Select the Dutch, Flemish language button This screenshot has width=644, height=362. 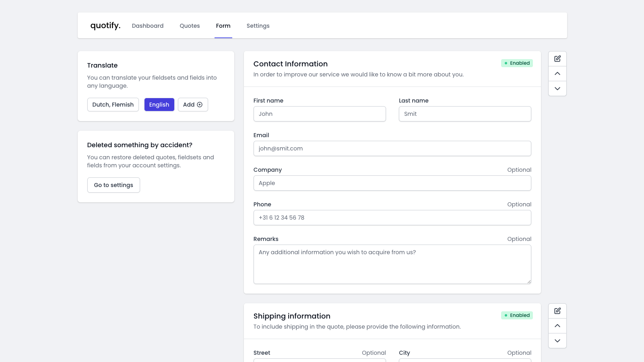113,105
